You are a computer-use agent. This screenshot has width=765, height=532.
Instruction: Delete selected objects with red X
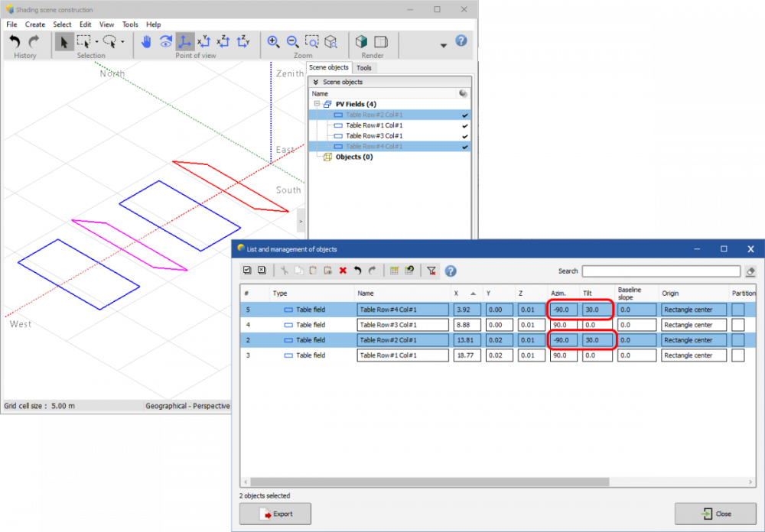(343, 271)
